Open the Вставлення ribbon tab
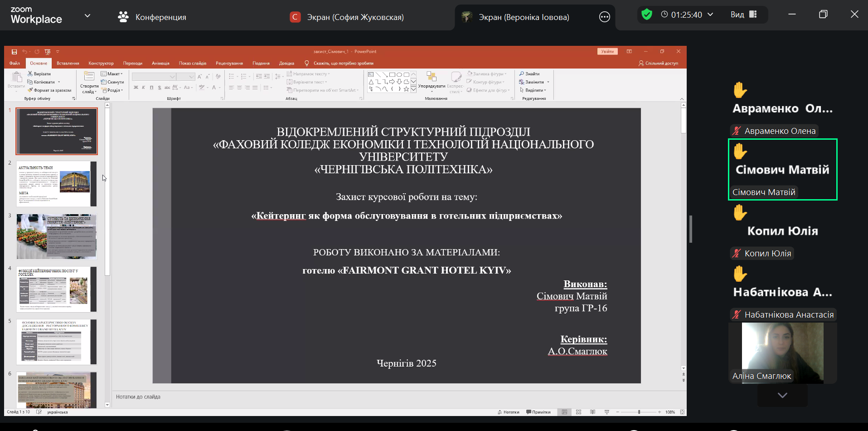This screenshot has height=431, width=868. click(x=68, y=63)
